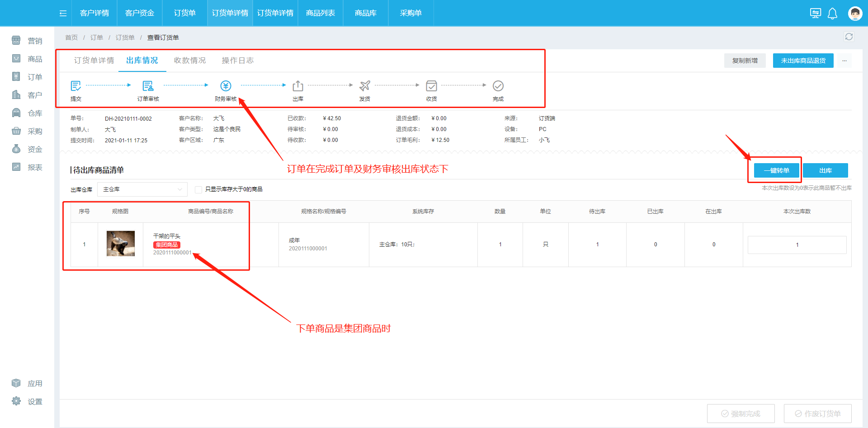The width and height of the screenshot is (868, 428).
Task: Expand the 出库仓库 主仓库 dropdown
Action: [142, 189]
